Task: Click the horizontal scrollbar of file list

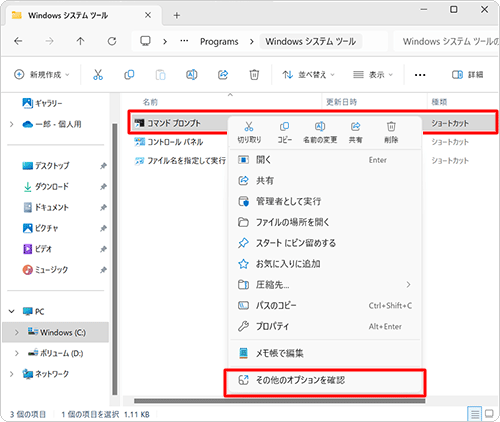Action: point(279,401)
